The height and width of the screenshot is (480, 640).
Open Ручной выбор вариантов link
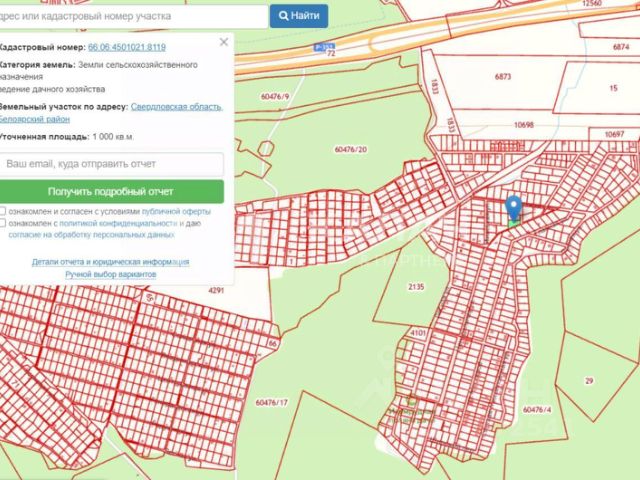coord(111,274)
